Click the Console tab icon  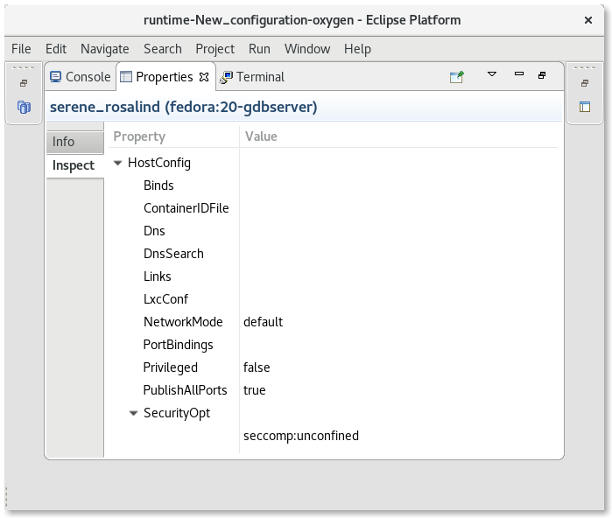(56, 77)
